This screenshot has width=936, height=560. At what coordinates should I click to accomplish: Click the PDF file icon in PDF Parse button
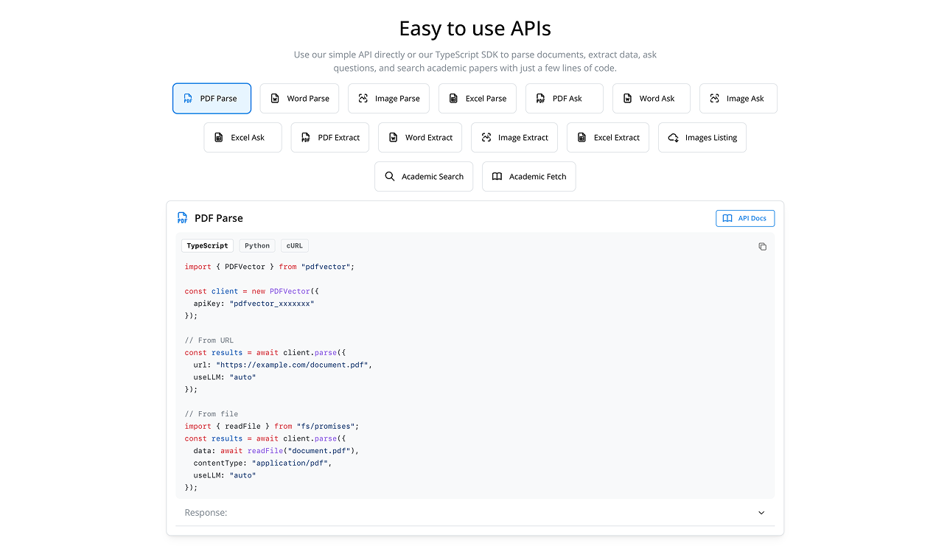(188, 99)
